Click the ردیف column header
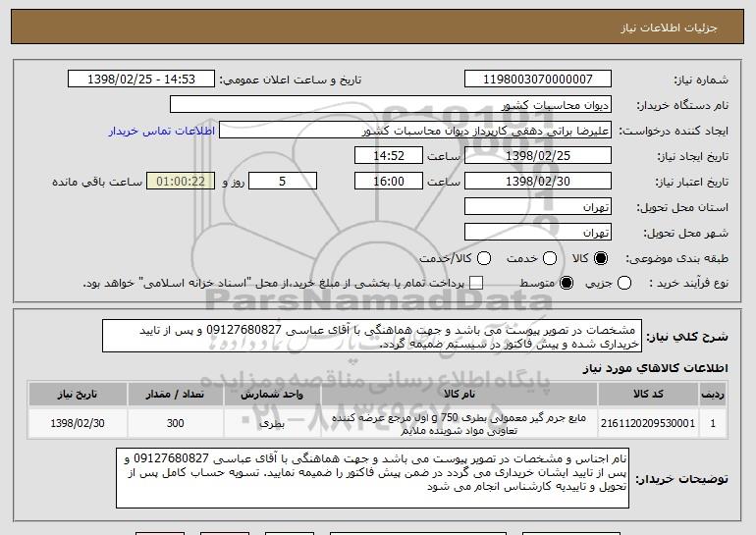The height and width of the screenshot is (535, 756). [x=713, y=395]
